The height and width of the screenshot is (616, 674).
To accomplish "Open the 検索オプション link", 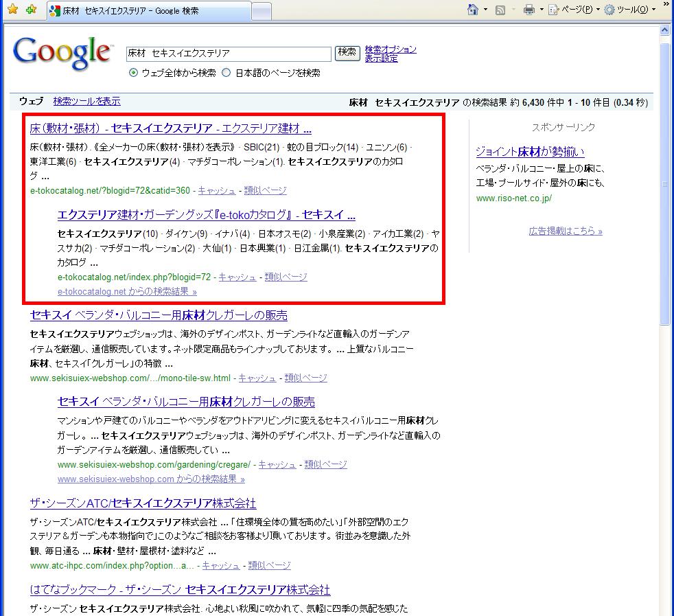I will tap(391, 49).
